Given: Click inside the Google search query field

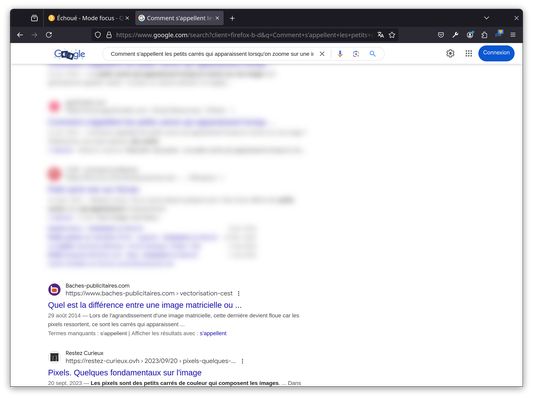Looking at the screenshot, I should click(x=212, y=54).
